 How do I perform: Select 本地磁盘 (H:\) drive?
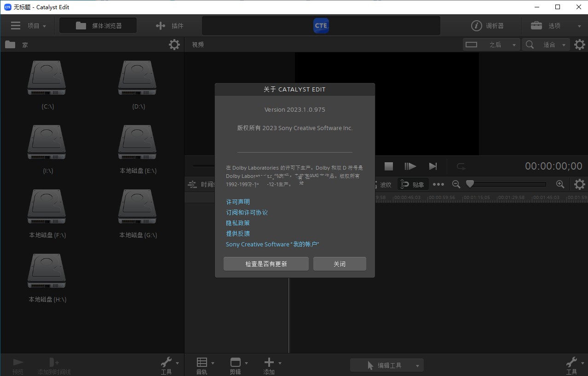[47, 278]
